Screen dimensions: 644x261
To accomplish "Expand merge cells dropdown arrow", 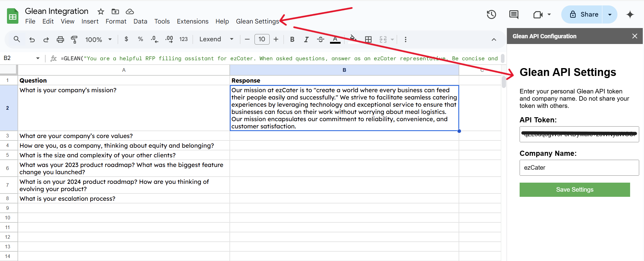I will (392, 39).
